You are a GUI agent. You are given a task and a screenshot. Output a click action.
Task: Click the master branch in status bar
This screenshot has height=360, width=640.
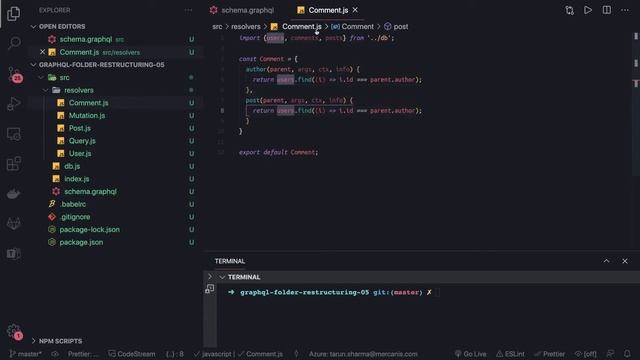pyautogui.click(x=25, y=354)
